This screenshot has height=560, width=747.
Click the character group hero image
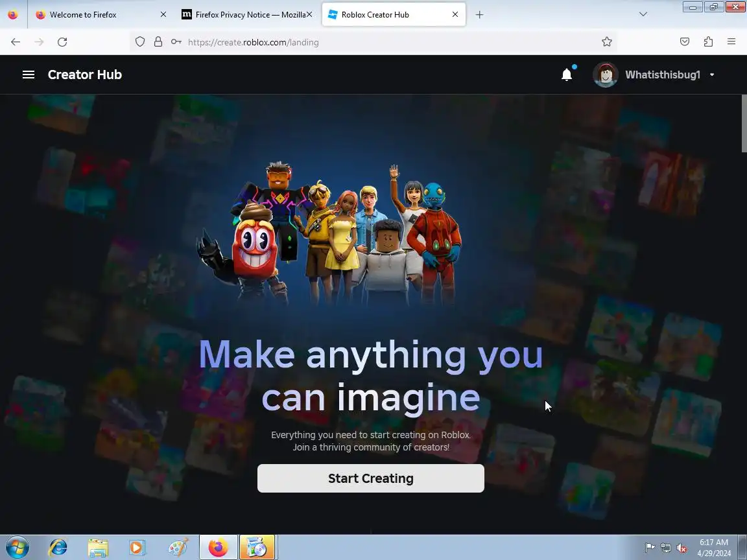(x=329, y=233)
